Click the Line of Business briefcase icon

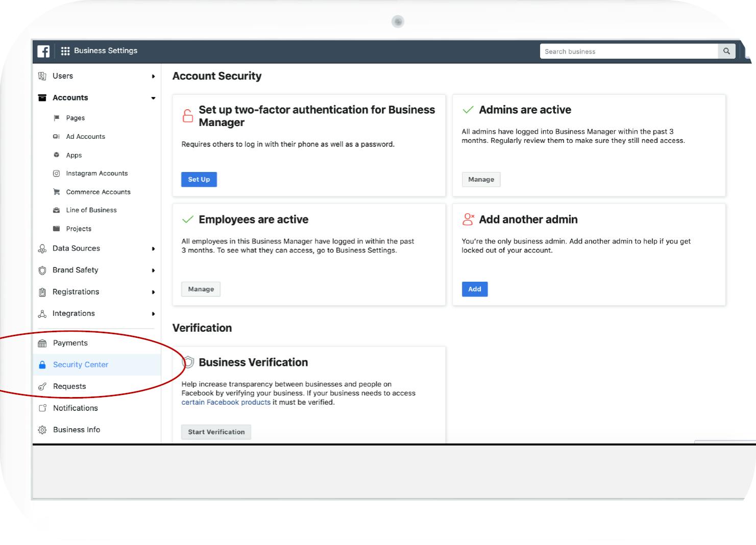coord(57,210)
